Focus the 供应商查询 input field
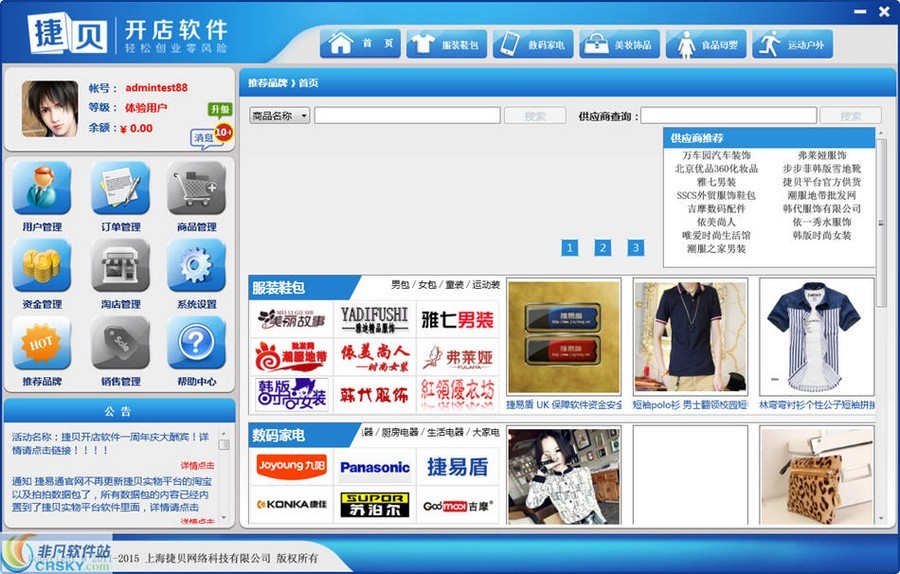900x574 pixels. tap(728, 115)
